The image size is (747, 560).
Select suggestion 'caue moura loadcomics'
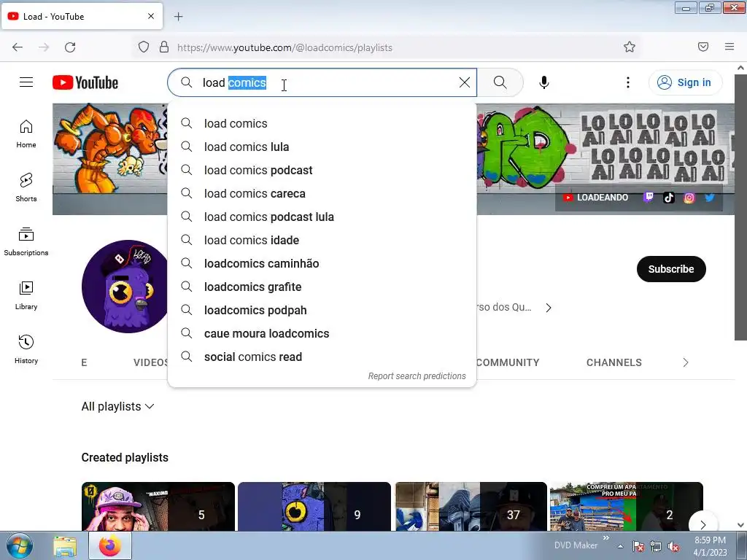coord(322,333)
